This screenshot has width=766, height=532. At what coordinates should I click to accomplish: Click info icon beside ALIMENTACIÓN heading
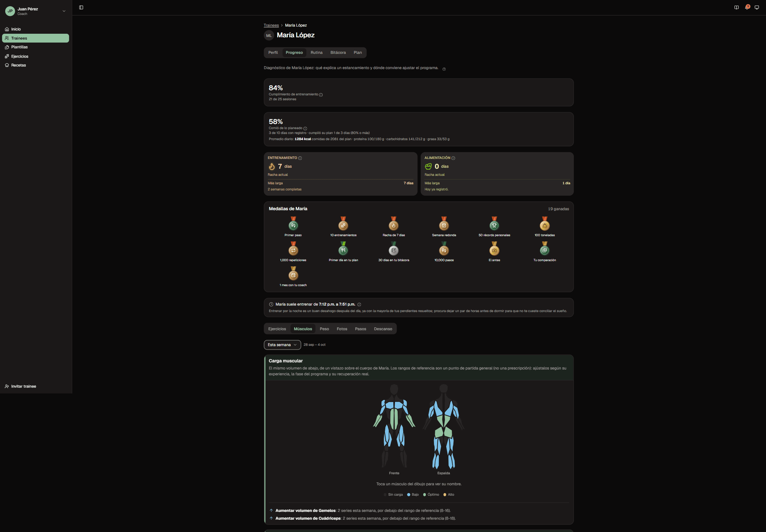[453, 158]
